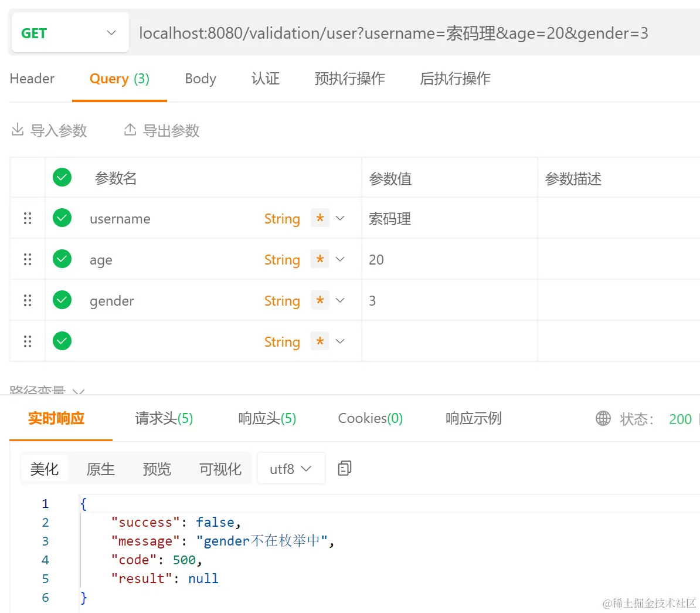700x613 pixels.
Task: Open the utf8 encoding dropdown
Action: tap(291, 469)
